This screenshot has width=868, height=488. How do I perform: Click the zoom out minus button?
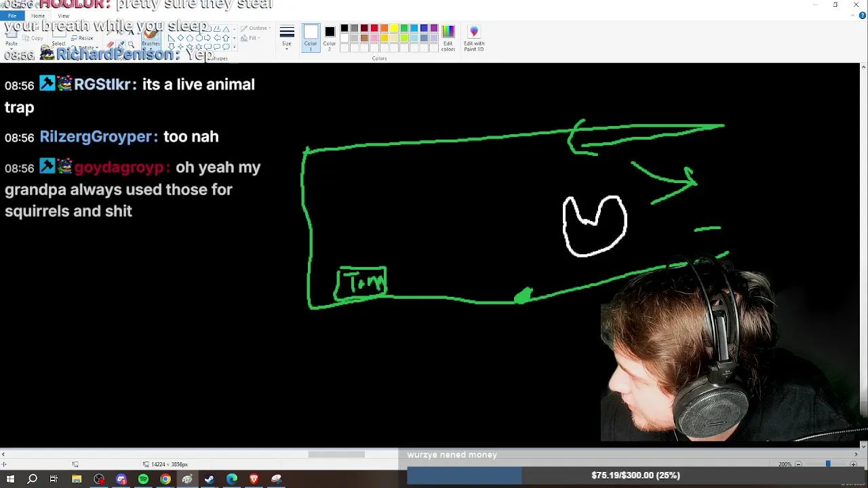click(x=798, y=464)
